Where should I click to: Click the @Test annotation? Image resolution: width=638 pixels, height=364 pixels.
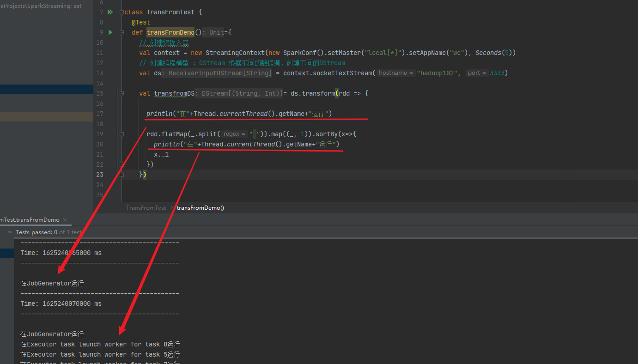(x=141, y=22)
